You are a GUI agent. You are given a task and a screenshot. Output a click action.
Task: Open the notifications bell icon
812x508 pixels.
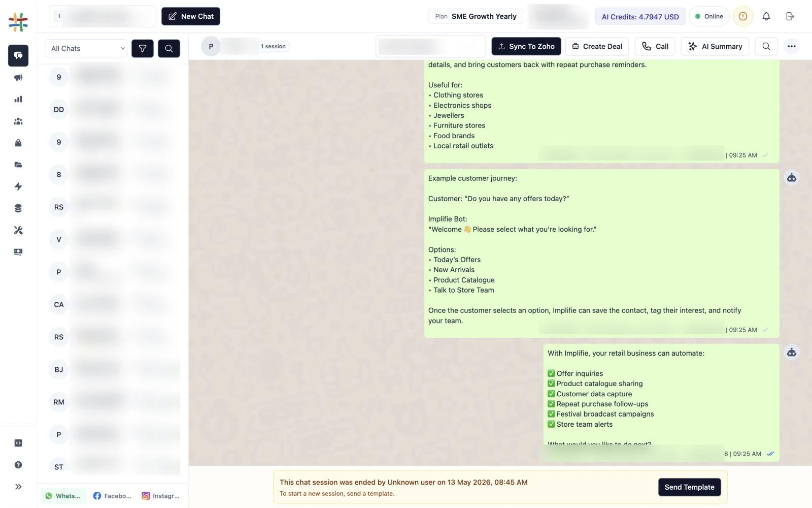(x=766, y=16)
